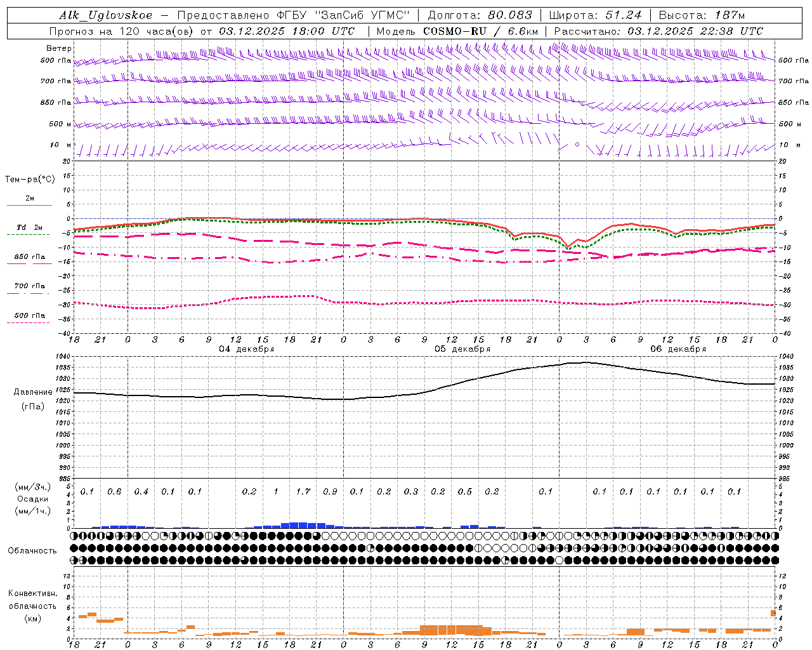Select the 2м temperature legend entry
The width and height of the screenshot is (812, 650).
(x=30, y=198)
